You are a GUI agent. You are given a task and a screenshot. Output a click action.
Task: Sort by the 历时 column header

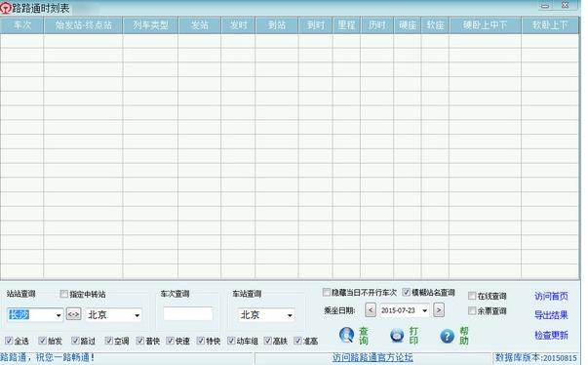[376, 25]
